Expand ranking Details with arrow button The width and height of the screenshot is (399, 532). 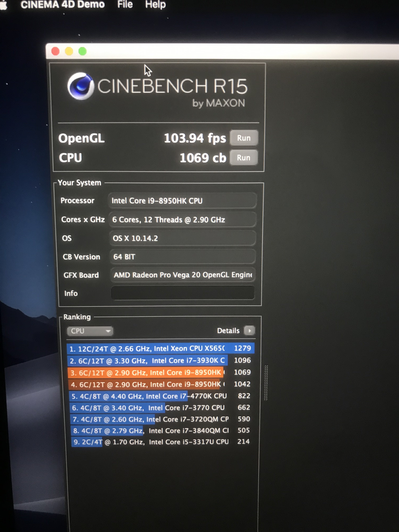click(249, 331)
